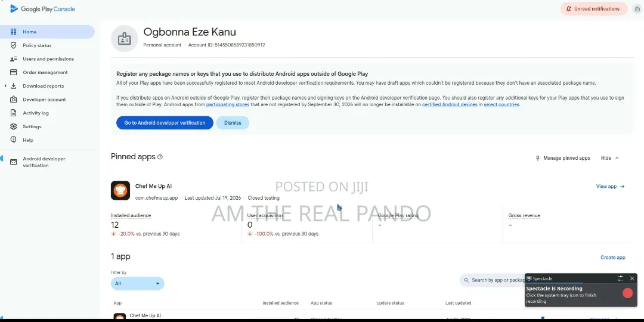The image size is (644, 322).
Task: Click the Order management card icon
Action: click(x=14, y=72)
